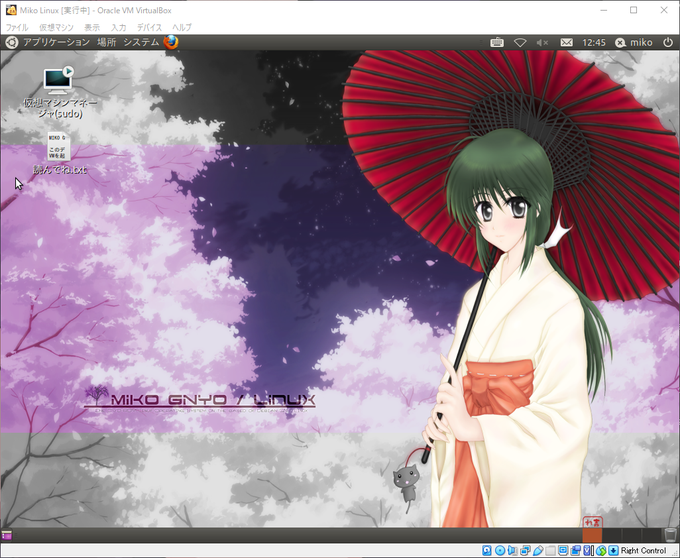Click the Ubuntu logo in the top panel
The width and height of the screenshot is (680, 558).
click(x=11, y=42)
